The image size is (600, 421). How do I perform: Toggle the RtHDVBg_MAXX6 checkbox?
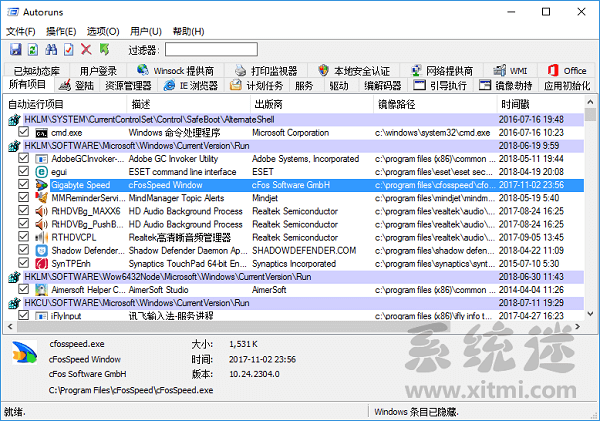[x=24, y=210]
